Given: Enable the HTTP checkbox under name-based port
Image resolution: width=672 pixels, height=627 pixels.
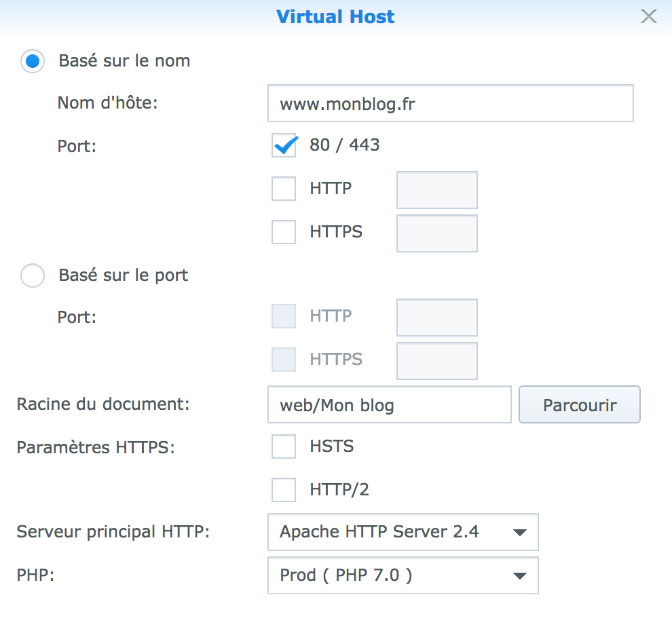Looking at the screenshot, I should click(284, 189).
